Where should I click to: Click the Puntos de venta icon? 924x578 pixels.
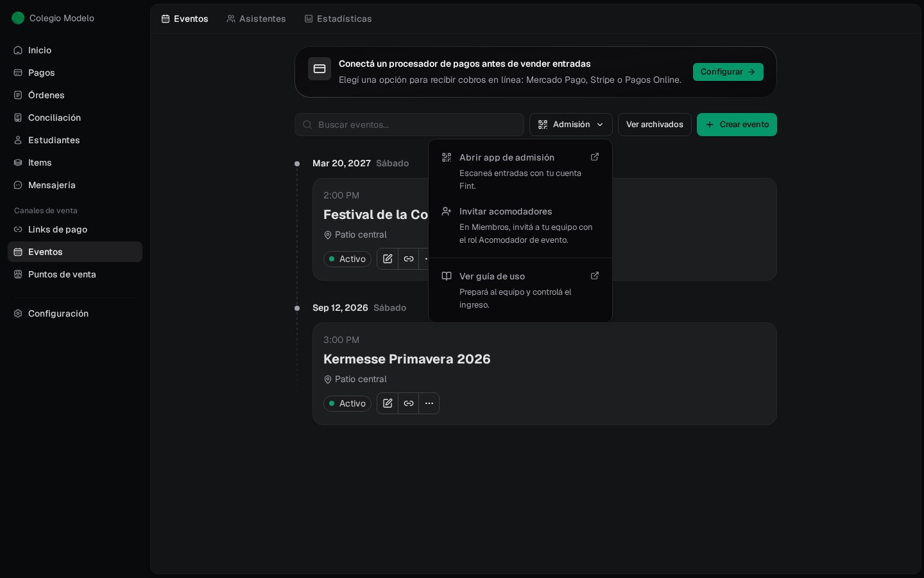coord(18,274)
